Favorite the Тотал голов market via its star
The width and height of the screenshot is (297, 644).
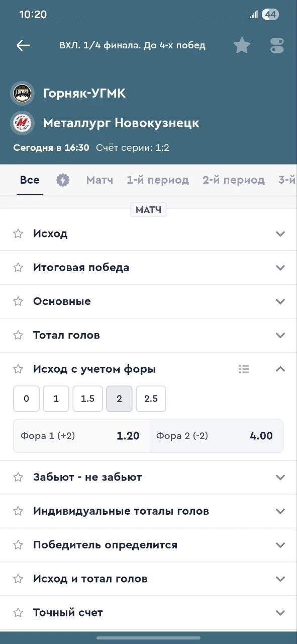pos(18,335)
